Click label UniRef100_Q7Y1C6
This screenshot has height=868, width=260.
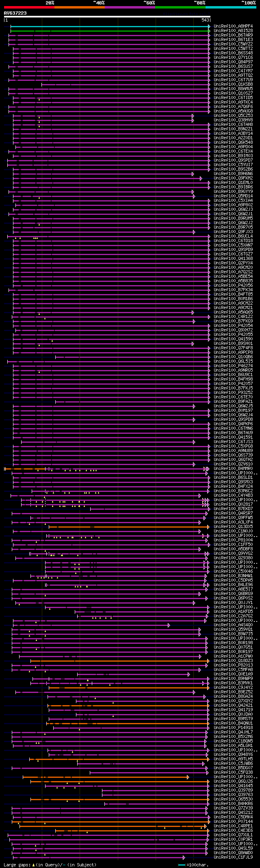233,58
